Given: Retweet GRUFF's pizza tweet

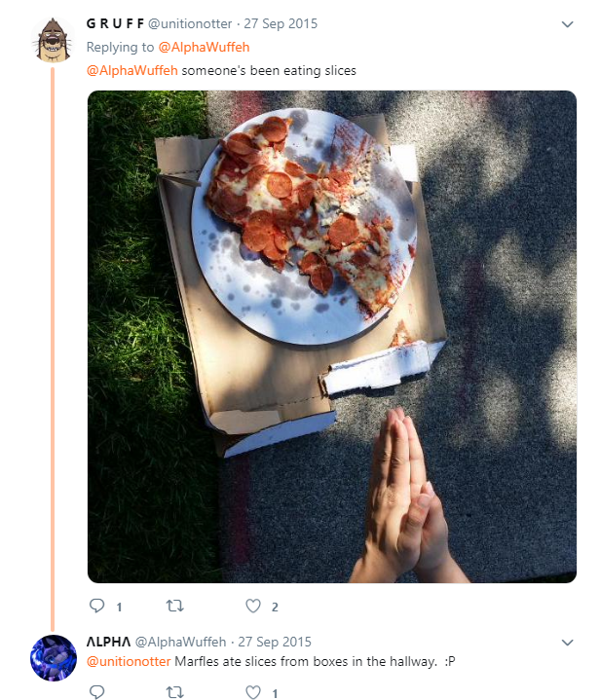Looking at the screenshot, I should 175,606.
